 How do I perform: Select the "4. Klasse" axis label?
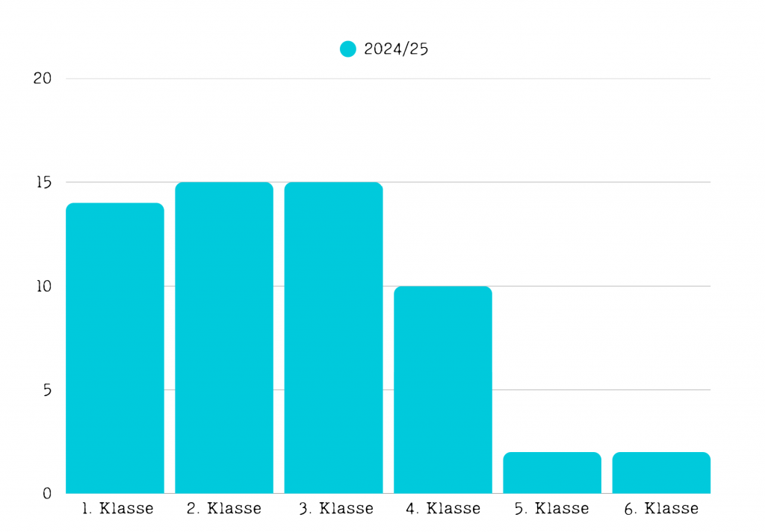pyautogui.click(x=444, y=509)
